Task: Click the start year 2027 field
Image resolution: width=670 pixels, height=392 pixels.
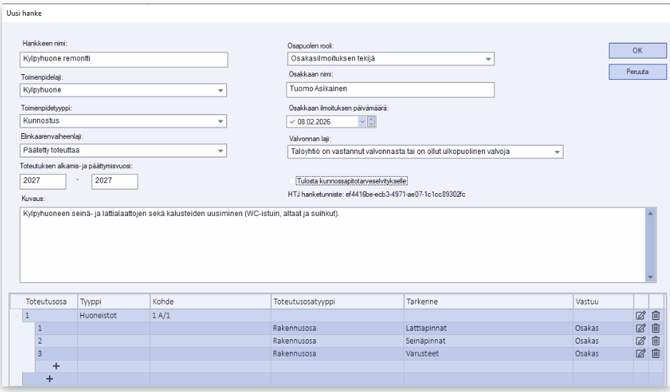Action: [x=43, y=181]
